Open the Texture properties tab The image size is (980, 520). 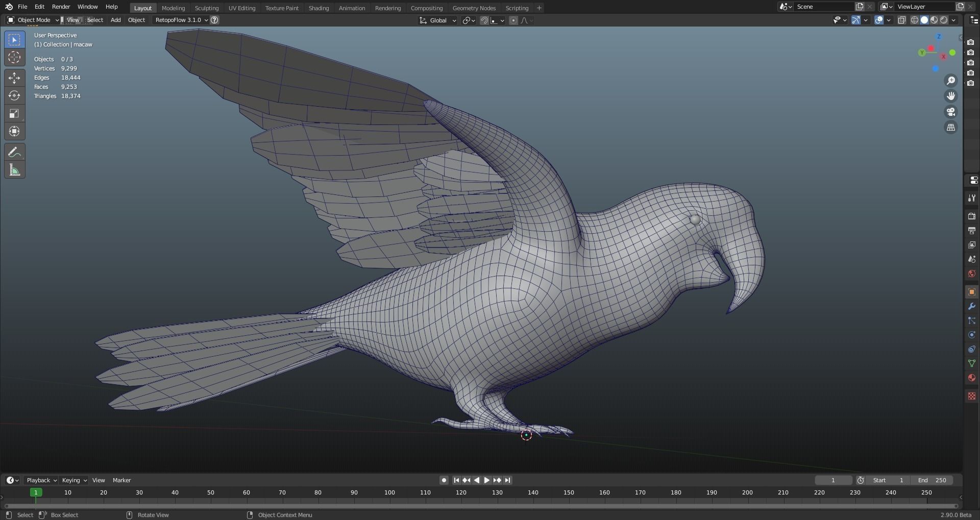[972, 396]
